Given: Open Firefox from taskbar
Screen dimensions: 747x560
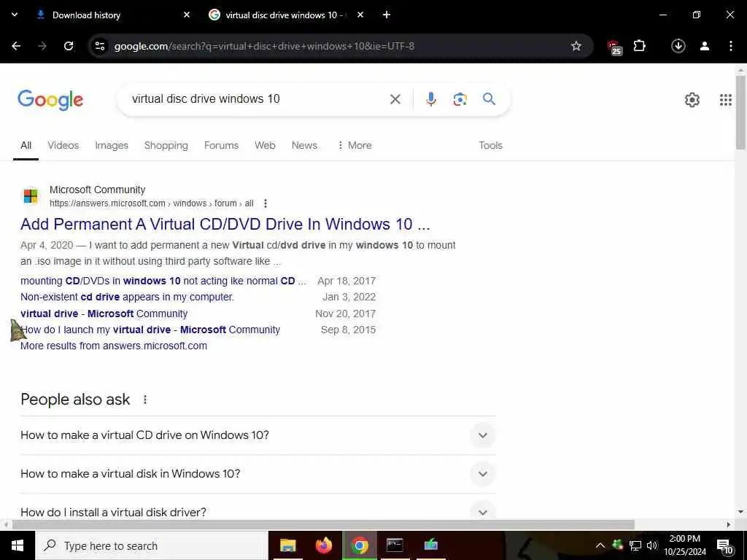Looking at the screenshot, I should click(324, 545).
